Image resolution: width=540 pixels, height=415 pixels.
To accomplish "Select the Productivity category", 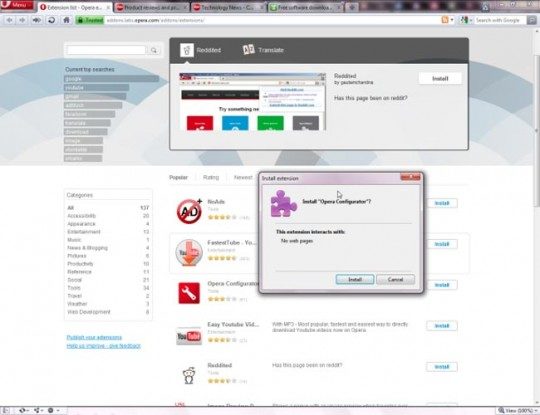I will point(80,264).
